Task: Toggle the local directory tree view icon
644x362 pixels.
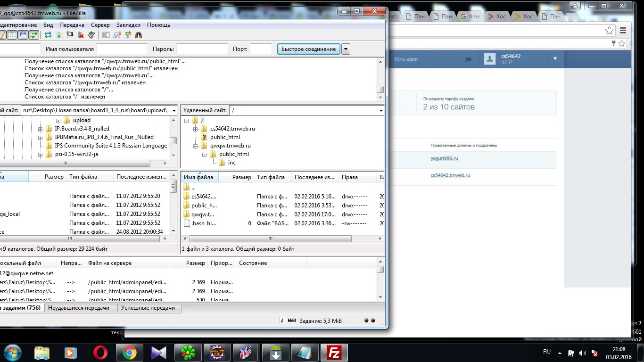Action: (12, 35)
